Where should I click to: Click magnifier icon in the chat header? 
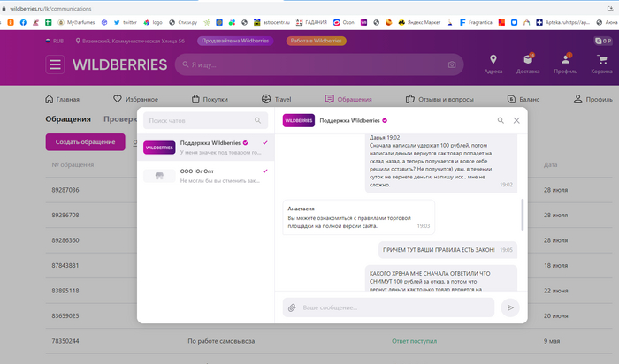pos(501,120)
